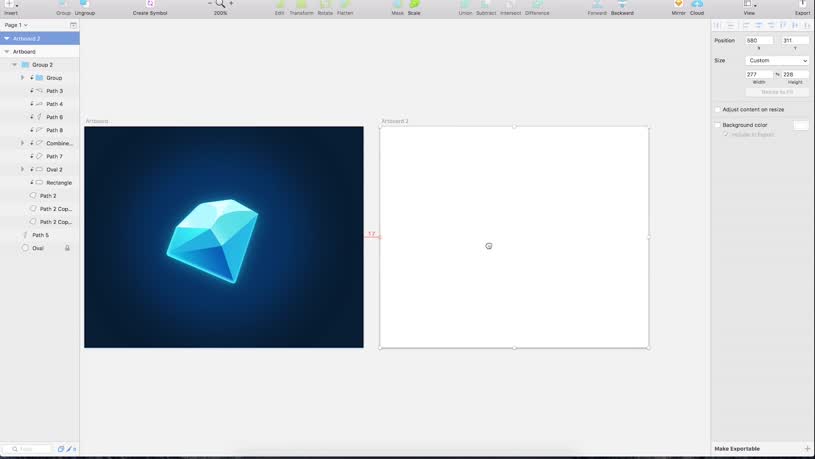815x459 pixels.
Task: Zoom in with the plus button
Action: [x=231, y=3]
